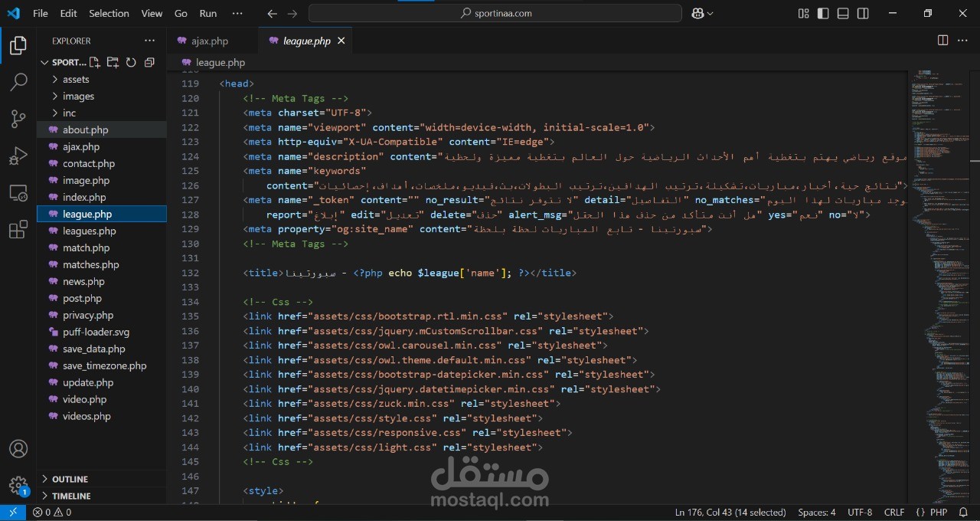Screen dimensions: 980x521
Task: Open the Go menu
Action: 181,13
